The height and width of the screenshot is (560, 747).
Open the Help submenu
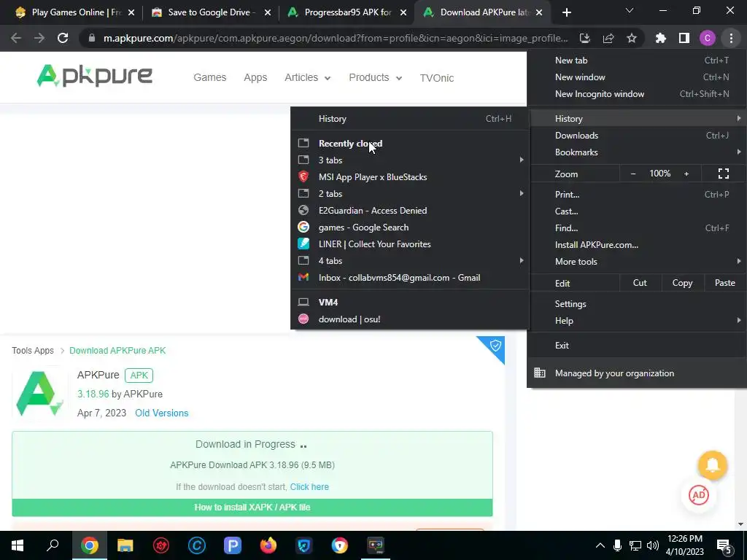(637, 321)
